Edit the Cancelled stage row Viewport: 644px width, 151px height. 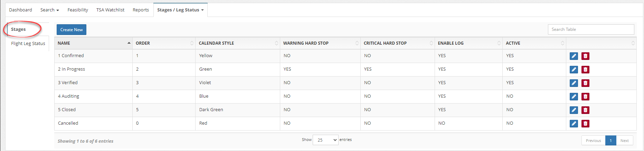(574, 124)
